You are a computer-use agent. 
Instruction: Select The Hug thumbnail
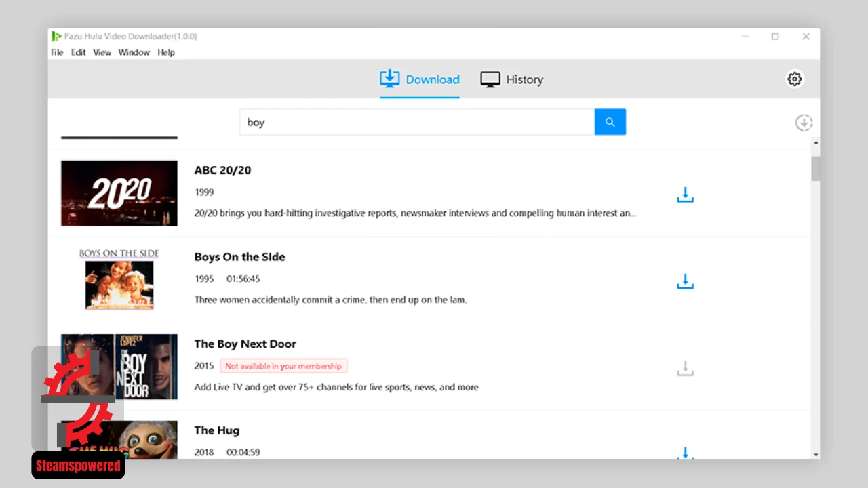pyautogui.click(x=119, y=440)
